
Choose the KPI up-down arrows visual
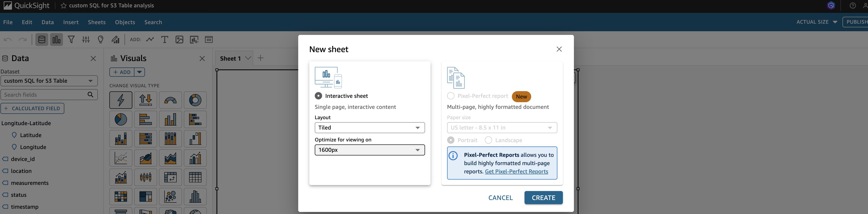coord(146,100)
